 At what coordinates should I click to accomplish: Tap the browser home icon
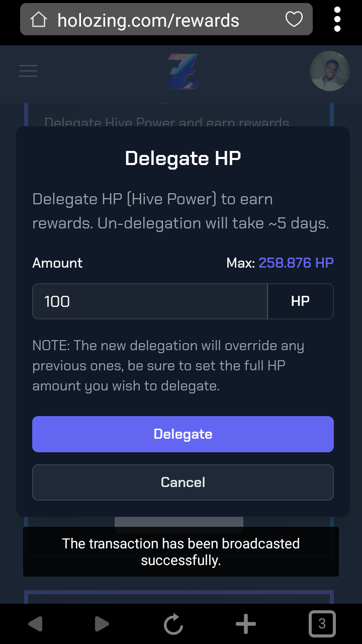(x=39, y=20)
